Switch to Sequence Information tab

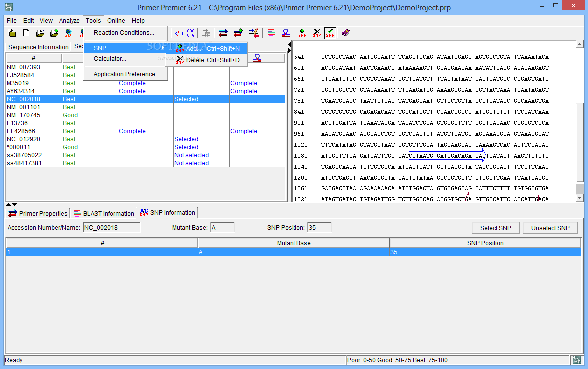click(x=38, y=47)
